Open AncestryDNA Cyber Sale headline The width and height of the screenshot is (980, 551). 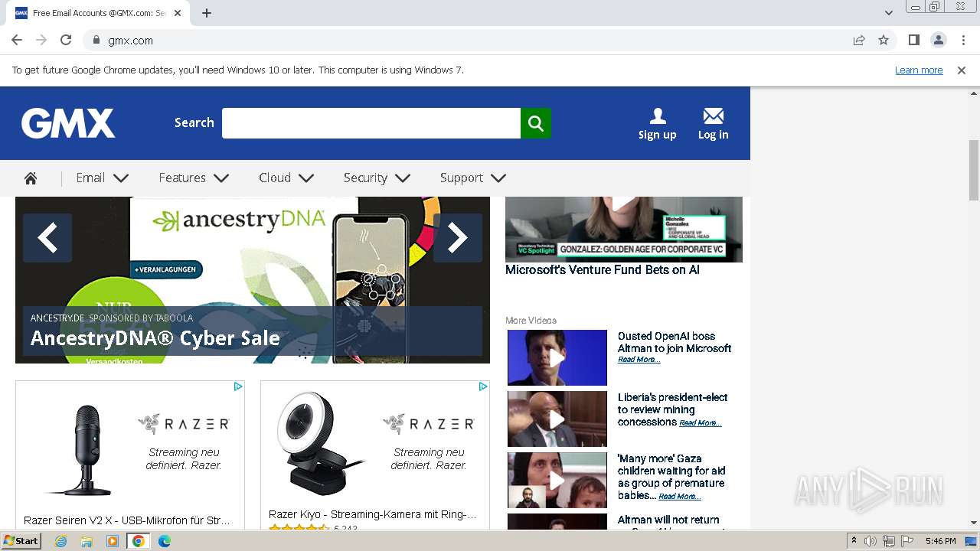tap(155, 338)
